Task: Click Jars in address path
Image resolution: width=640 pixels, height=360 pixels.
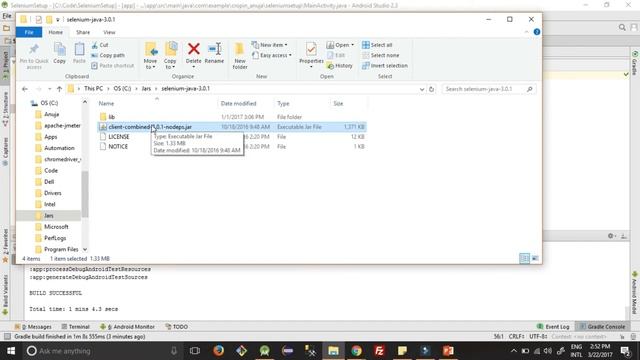Action: coord(146,89)
